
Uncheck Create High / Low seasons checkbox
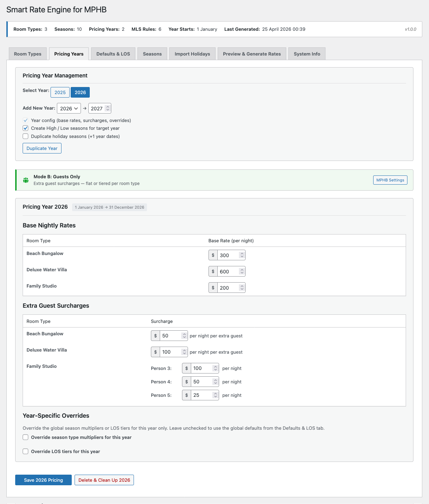(25, 128)
